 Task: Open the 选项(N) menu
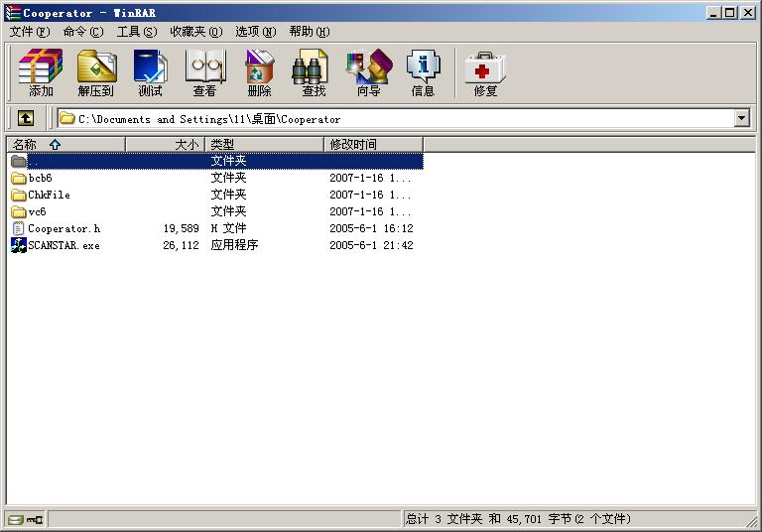(x=256, y=32)
